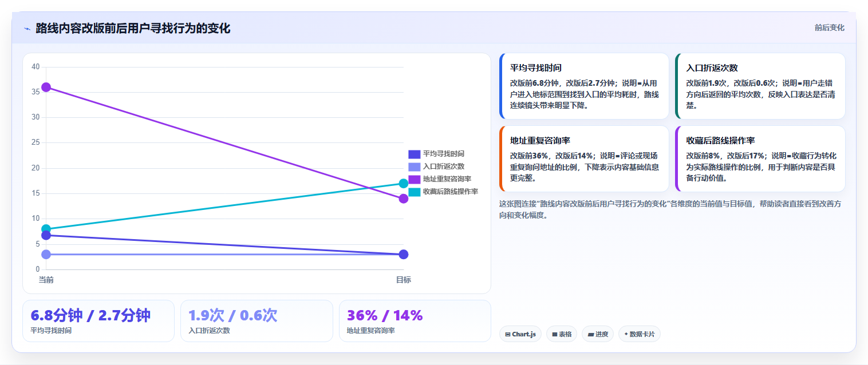Click the 36% / 14% stat value

tap(385, 315)
